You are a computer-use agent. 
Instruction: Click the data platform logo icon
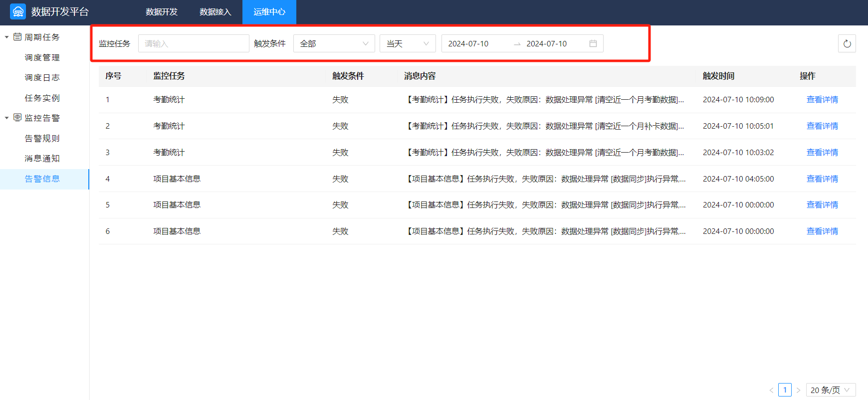coord(18,11)
